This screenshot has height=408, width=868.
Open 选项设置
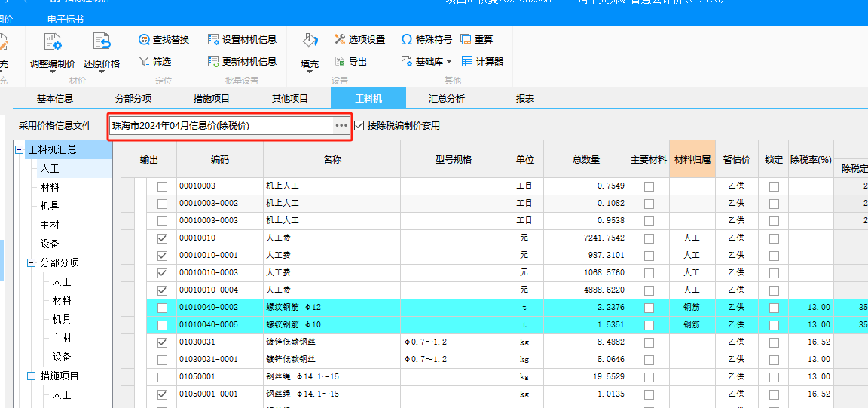pos(359,40)
